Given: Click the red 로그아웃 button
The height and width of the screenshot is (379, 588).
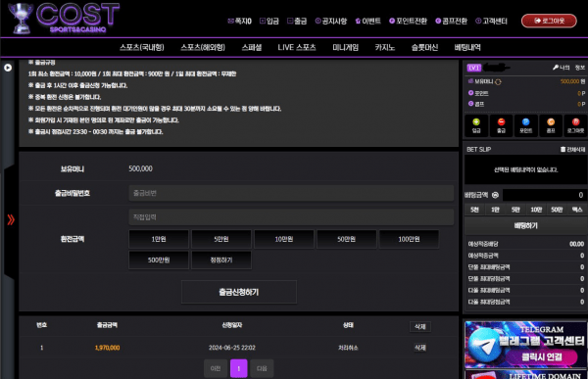Looking at the screenshot, I should point(549,21).
